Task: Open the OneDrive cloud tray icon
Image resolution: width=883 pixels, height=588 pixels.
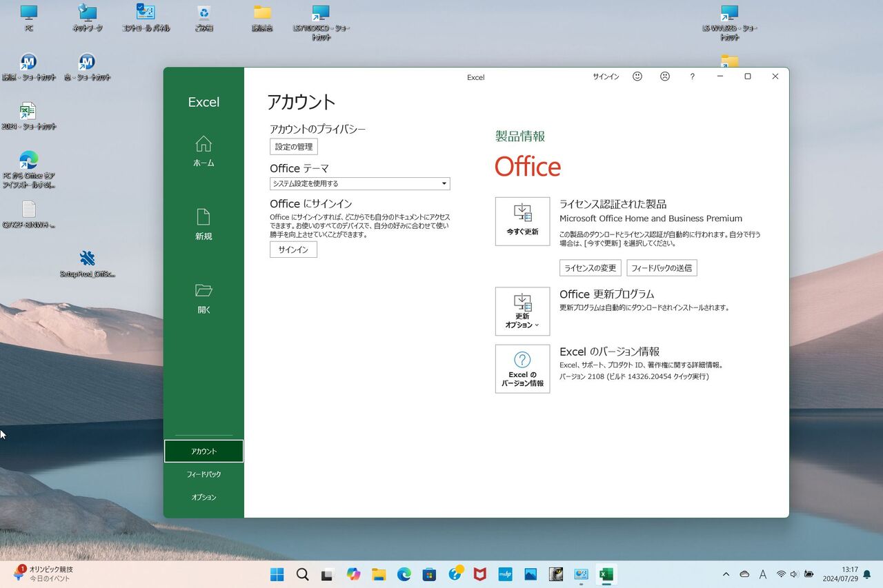Action: point(744,574)
